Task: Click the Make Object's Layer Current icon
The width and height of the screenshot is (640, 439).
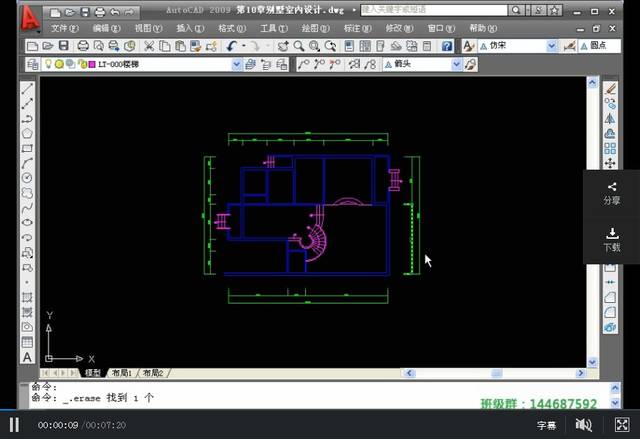Action: pos(250,64)
